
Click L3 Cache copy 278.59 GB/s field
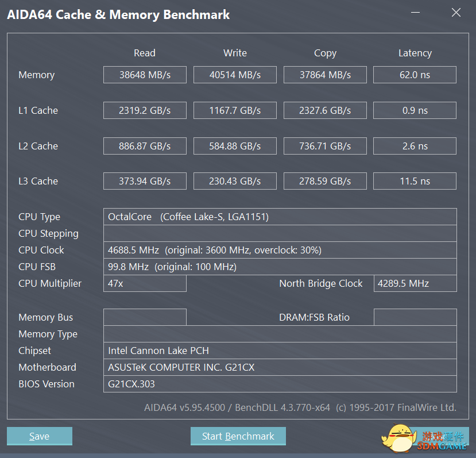[325, 181]
